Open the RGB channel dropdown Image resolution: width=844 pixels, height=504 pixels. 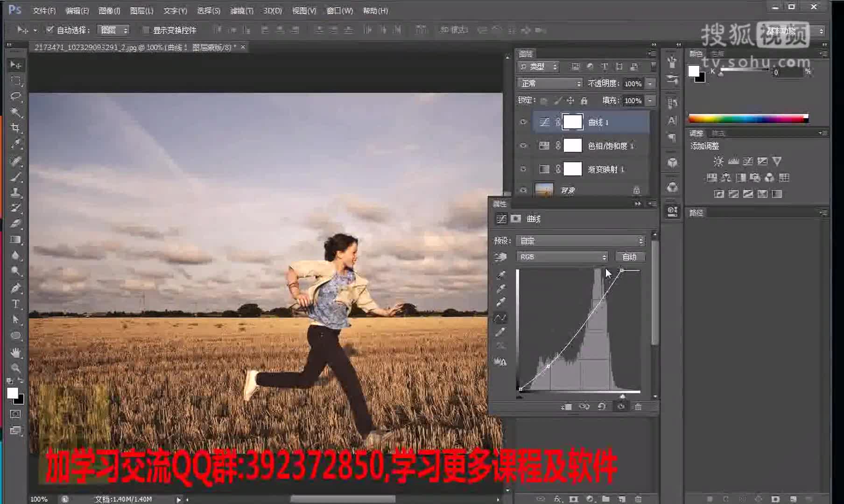pos(562,257)
